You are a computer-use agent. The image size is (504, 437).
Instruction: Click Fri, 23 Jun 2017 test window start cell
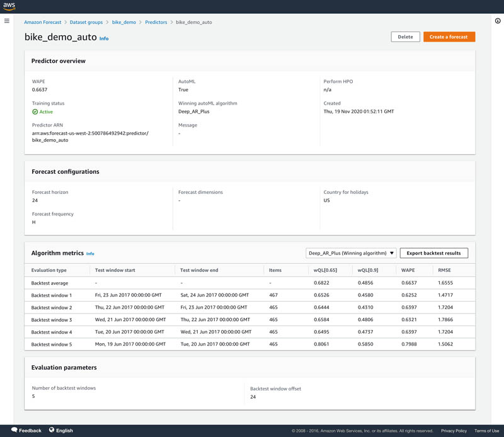pyautogui.click(x=129, y=295)
